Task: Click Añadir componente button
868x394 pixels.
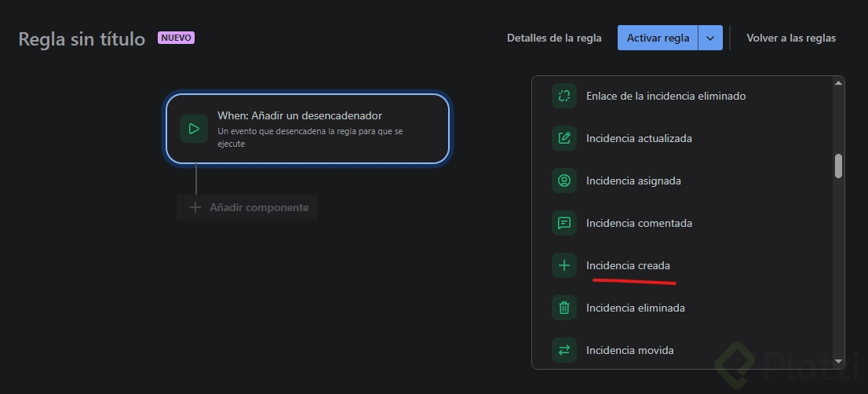Action: click(x=249, y=208)
